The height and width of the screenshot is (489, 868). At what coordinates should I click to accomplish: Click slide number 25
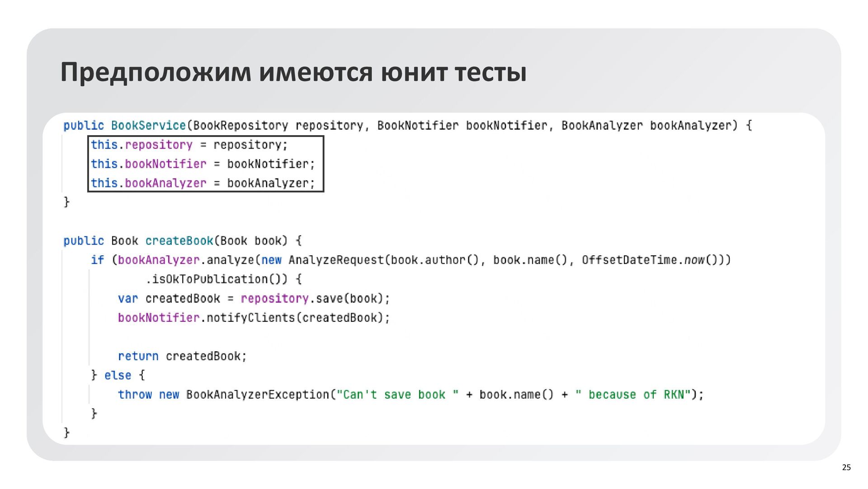(846, 467)
